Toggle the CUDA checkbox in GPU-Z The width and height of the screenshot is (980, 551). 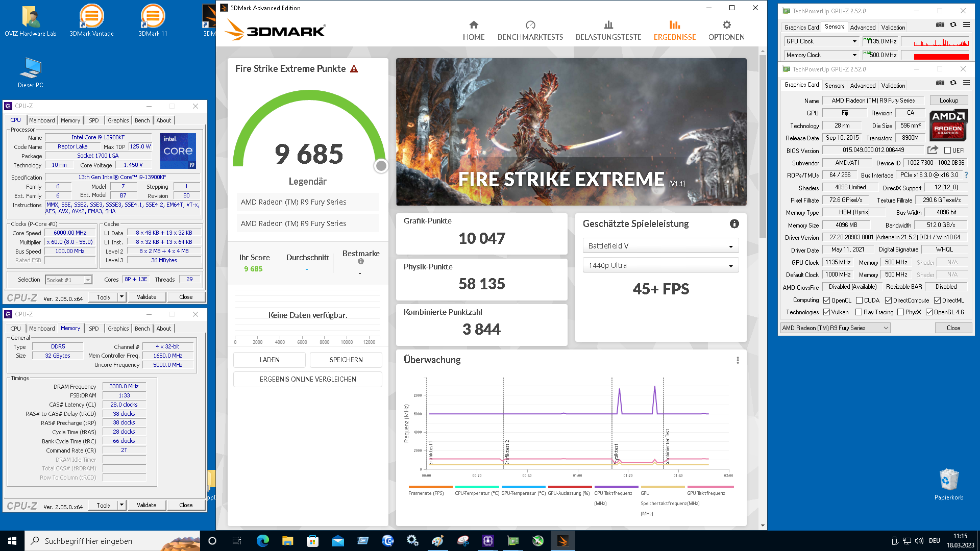click(x=859, y=300)
